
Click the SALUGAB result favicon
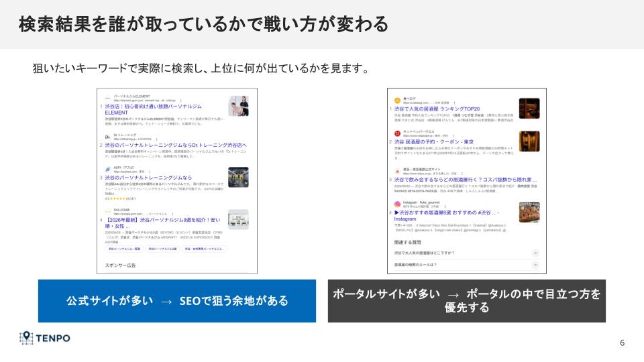(107, 212)
